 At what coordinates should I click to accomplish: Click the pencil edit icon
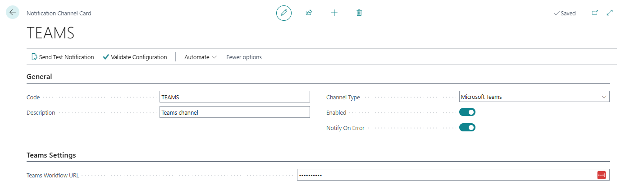tap(284, 13)
